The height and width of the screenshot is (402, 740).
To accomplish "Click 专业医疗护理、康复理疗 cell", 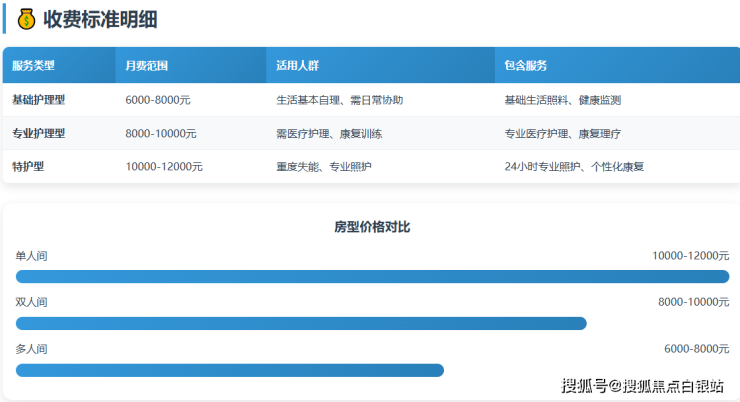I will coord(563,133).
